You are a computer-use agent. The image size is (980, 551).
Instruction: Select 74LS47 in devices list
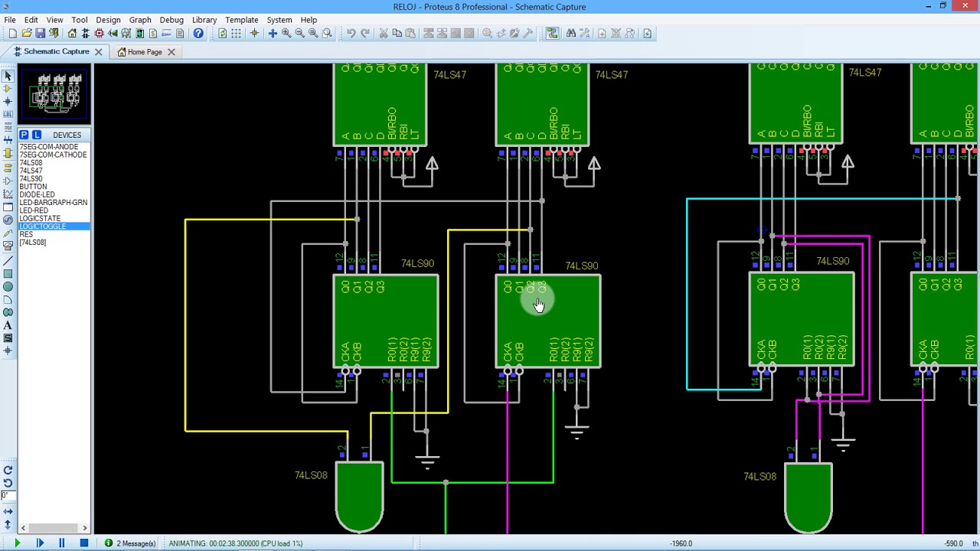click(x=54, y=171)
